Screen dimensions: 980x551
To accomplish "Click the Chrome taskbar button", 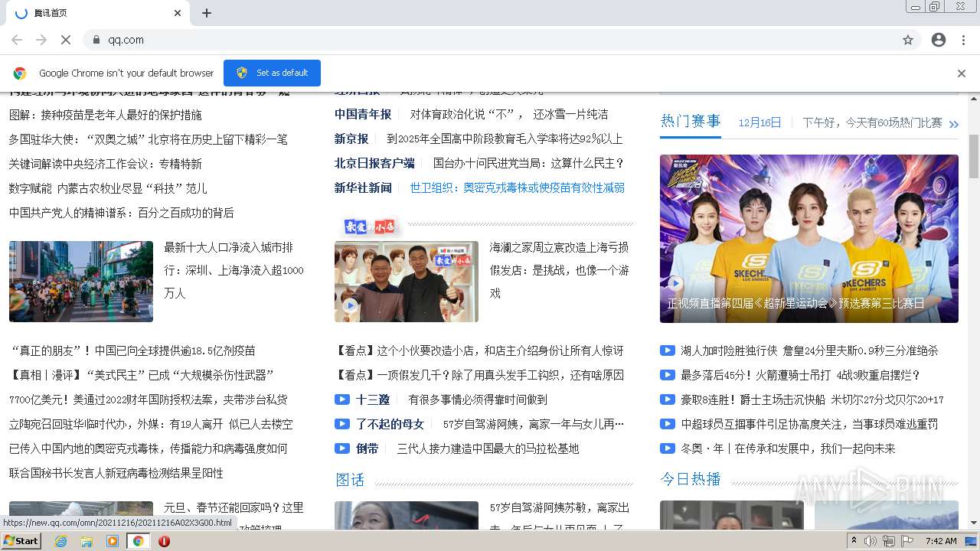I will [139, 541].
